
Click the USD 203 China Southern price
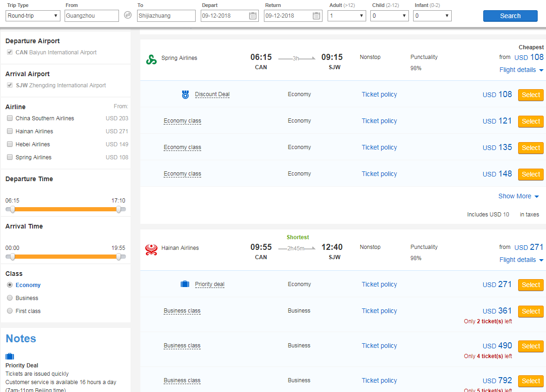tap(117, 118)
